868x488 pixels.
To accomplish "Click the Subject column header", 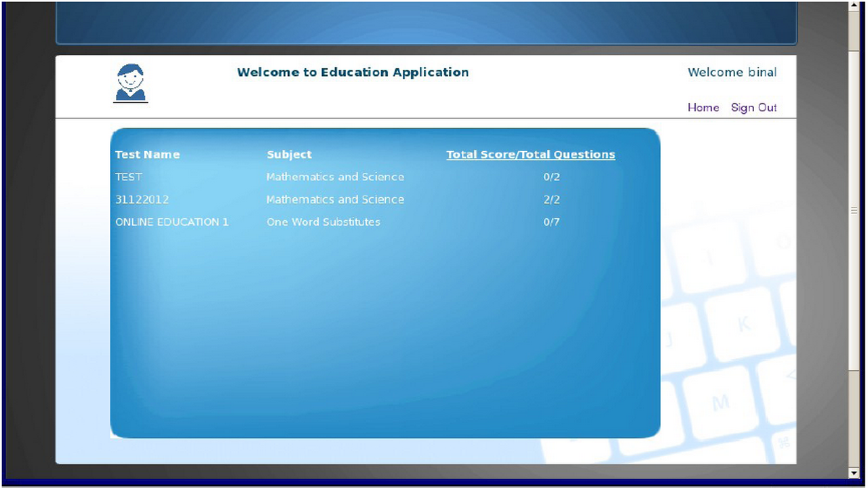I will click(x=289, y=155).
